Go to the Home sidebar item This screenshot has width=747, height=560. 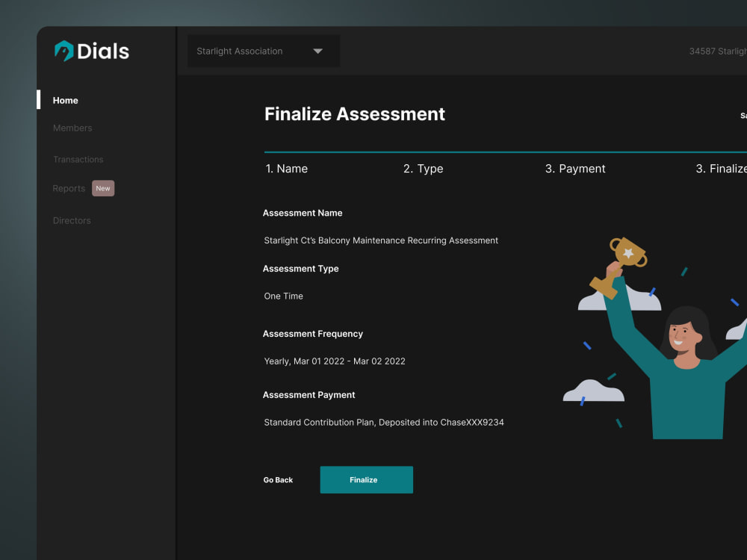[65, 101]
